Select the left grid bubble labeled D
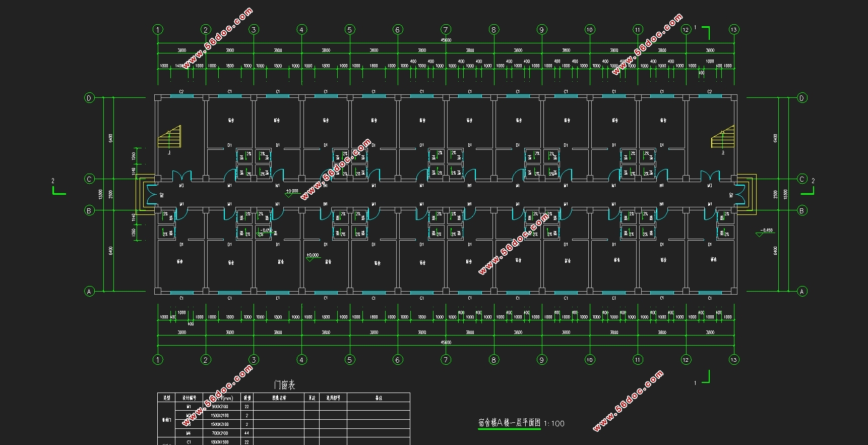 coord(89,98)
